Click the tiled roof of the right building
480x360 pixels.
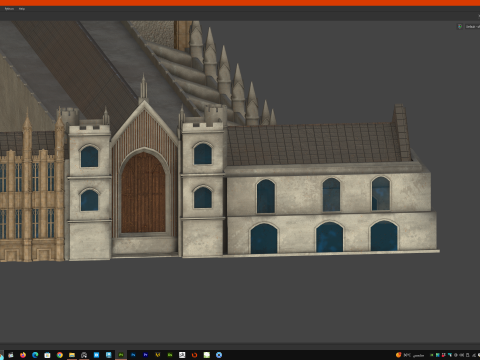click(315, 144)
